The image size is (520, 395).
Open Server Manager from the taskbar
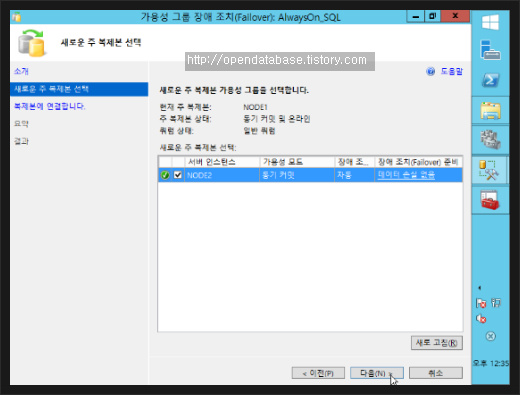point(490,51)
